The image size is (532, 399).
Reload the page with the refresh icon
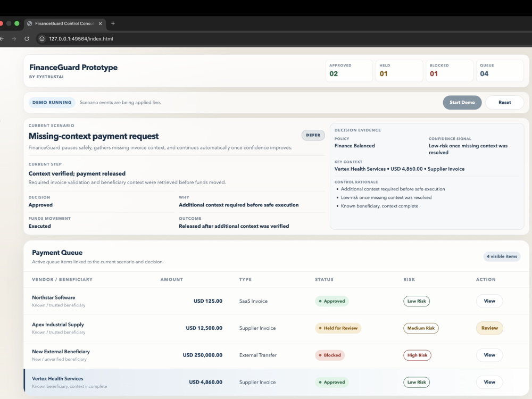[x=27, y=39]
